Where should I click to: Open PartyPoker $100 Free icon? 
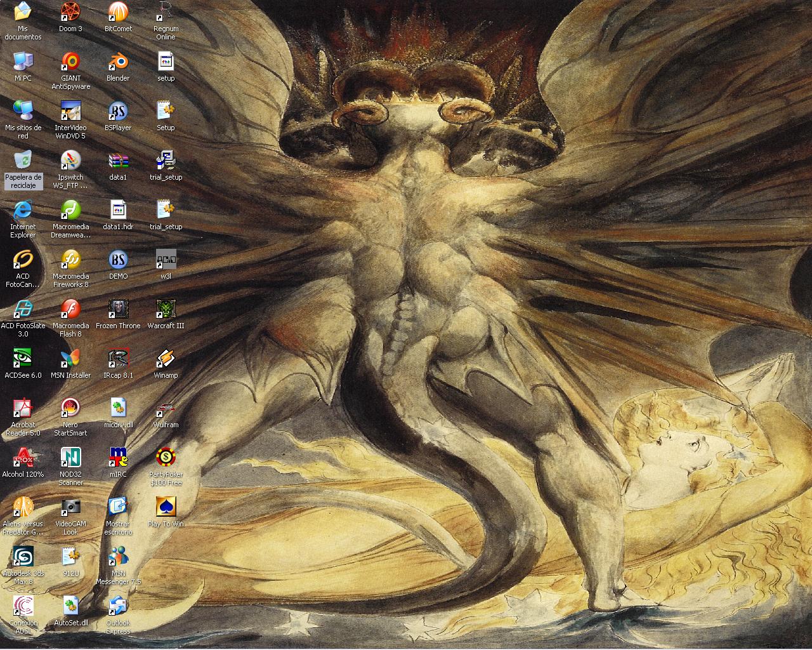(x=166, y=457)
